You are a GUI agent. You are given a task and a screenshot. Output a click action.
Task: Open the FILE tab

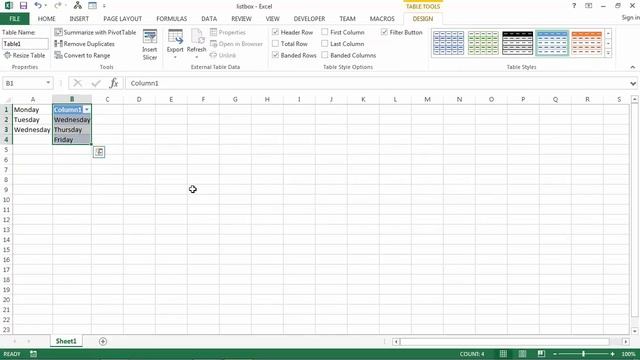15,19
